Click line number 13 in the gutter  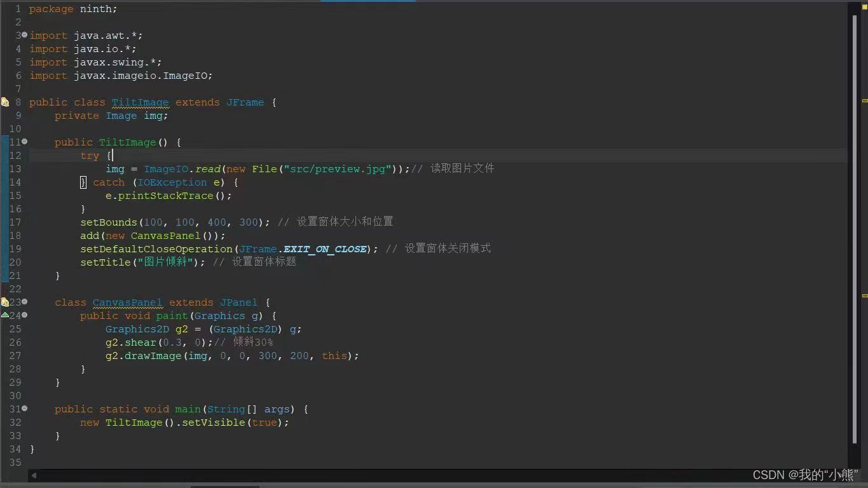click(15, 169)
